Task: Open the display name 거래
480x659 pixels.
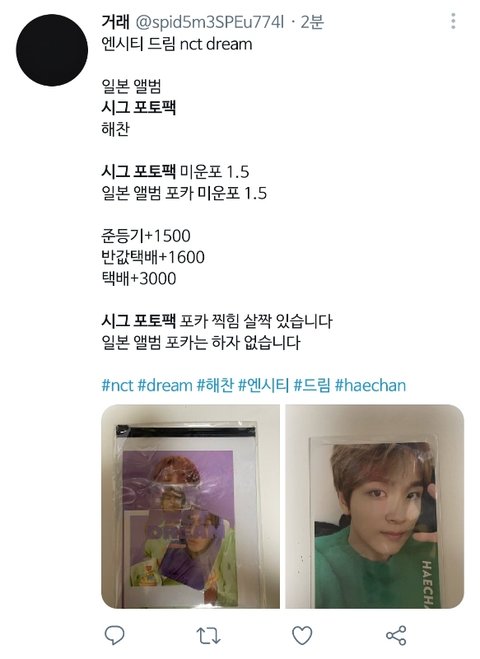Action: [x=115, y=22]
